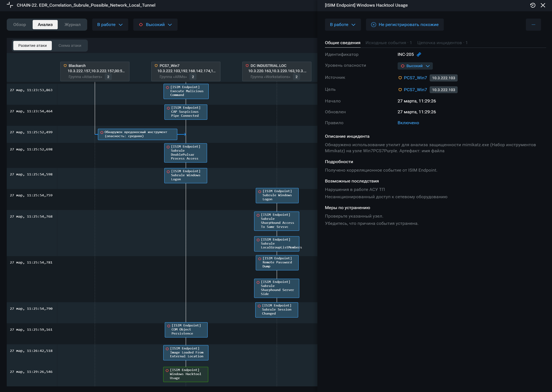Click the DC INDUSTRIAL.LOC host header card

click(x=277, y=71)
